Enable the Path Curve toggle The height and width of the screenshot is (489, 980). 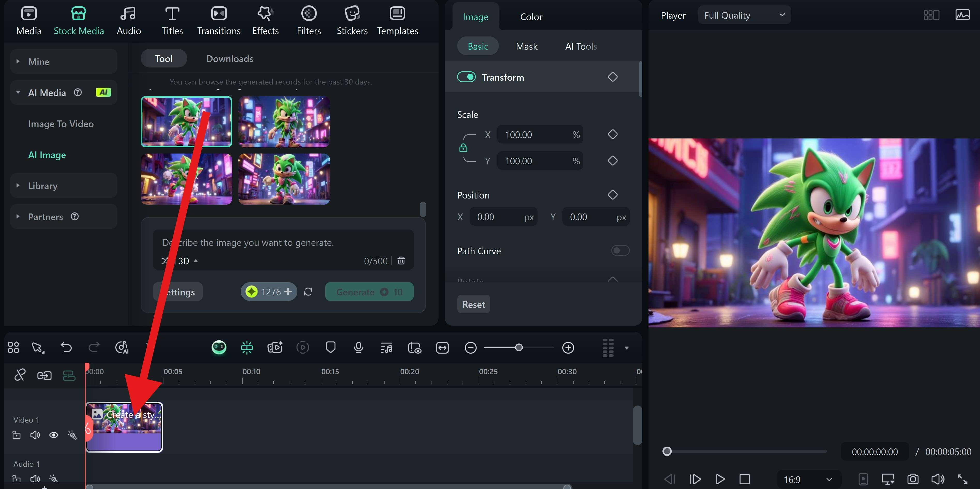(620, 251)
